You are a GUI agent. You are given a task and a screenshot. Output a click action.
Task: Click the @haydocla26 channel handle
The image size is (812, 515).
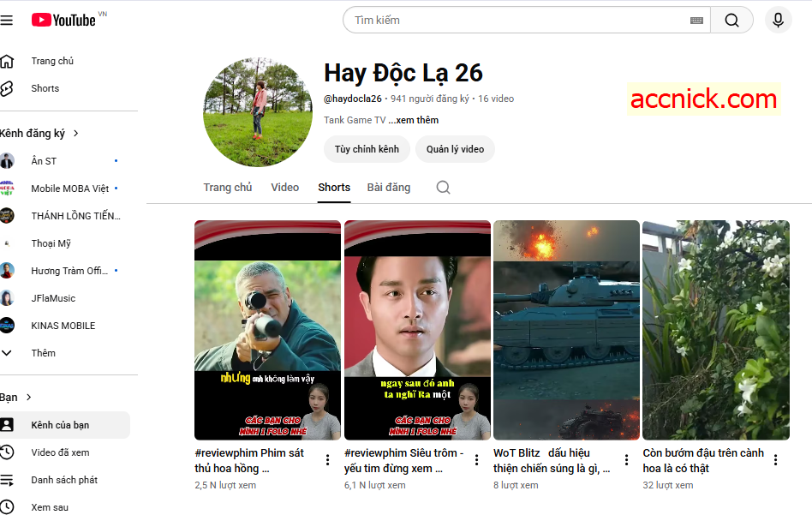[353, 99]
